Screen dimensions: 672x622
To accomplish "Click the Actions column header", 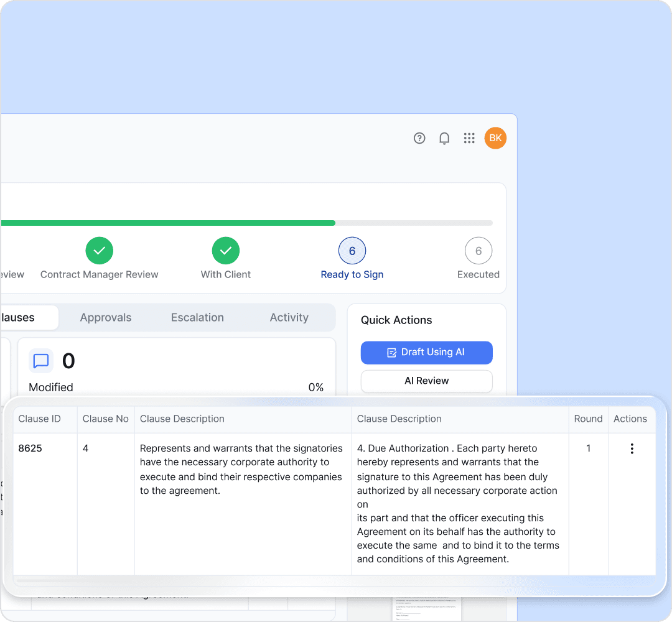I will click(630, 419).
